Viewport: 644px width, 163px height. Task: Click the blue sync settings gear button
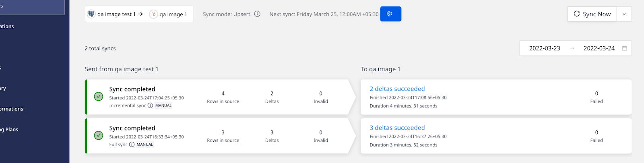[390, 14]
